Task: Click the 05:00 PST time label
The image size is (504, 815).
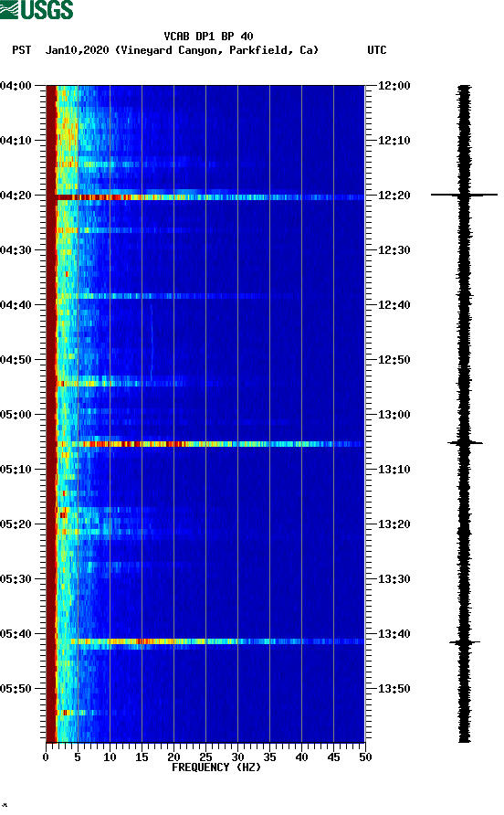Action: [x=16, y=414]
